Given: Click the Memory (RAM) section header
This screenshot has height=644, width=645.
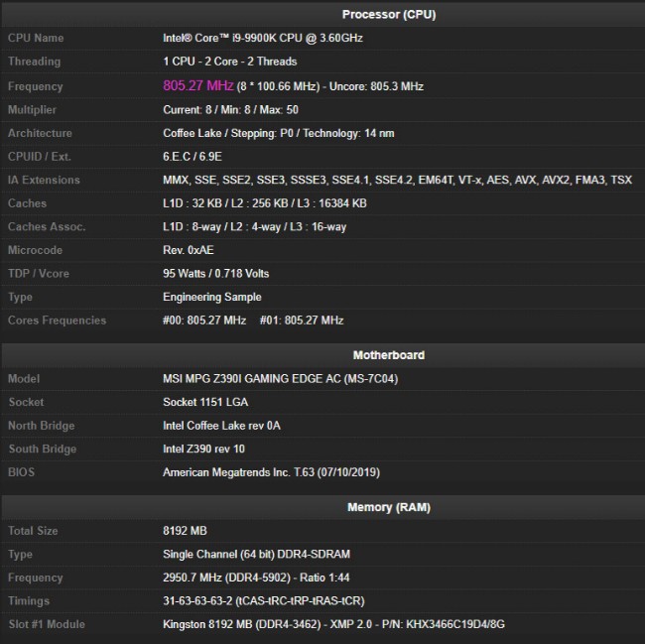Looking at the screenshot, I should (388, 507).
